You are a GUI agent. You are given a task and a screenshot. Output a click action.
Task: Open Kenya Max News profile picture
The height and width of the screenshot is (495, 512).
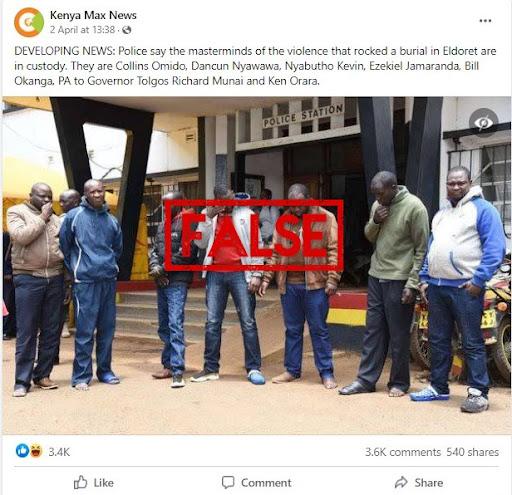point(29,22)
